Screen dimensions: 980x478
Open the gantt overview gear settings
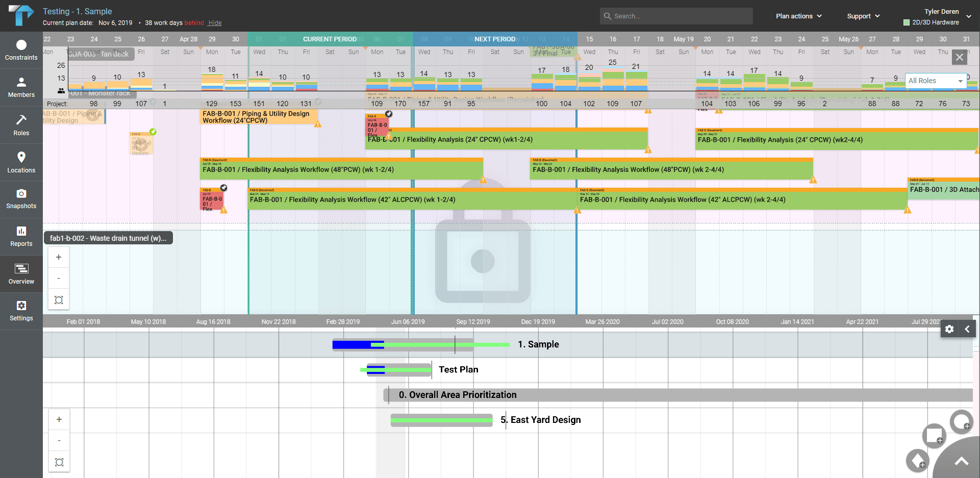click(949, 329)
